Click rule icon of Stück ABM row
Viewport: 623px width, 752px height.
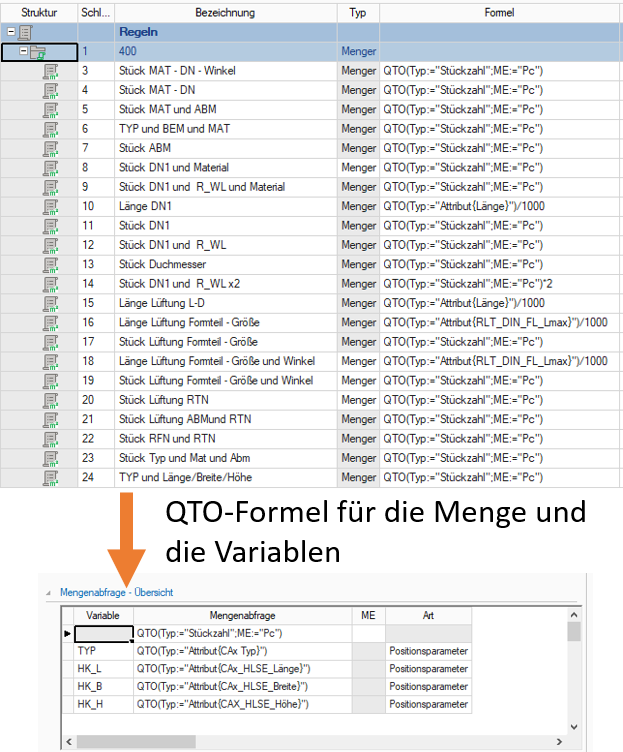coord(51,148)
